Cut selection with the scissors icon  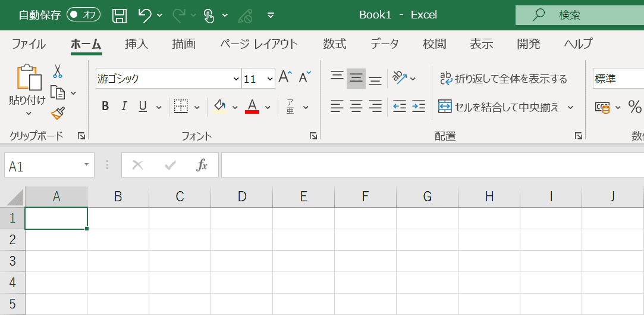click(58, 71)
